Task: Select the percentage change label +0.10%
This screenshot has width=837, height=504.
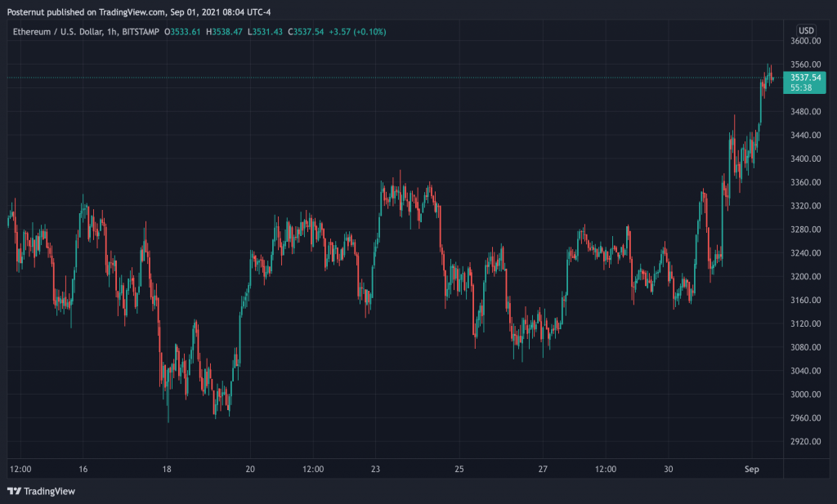Action: [x=369, y=32]
